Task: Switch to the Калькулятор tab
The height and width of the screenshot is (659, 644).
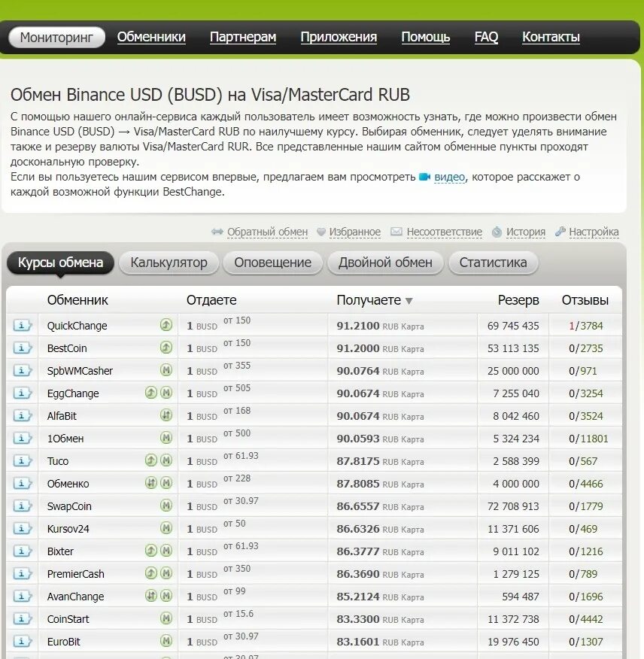Action: tap(169, 263)
